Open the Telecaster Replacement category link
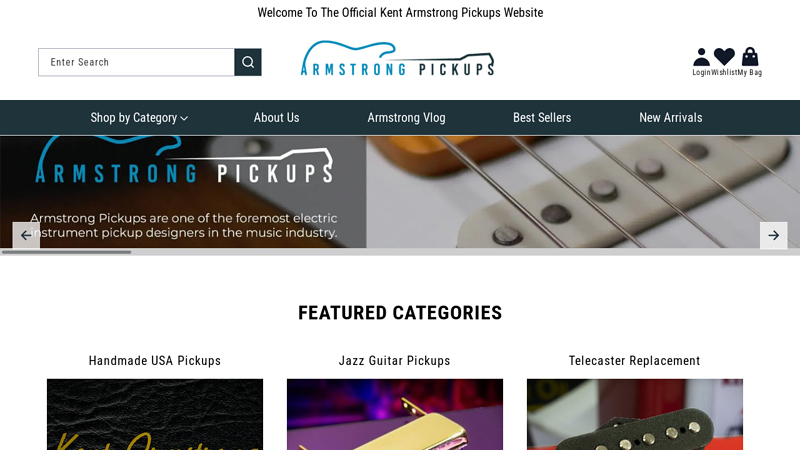800x450 pixels. pos(635,361)
